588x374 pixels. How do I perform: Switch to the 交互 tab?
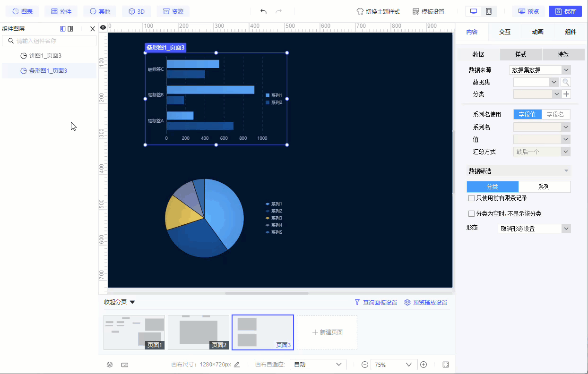tap(505, 32)
